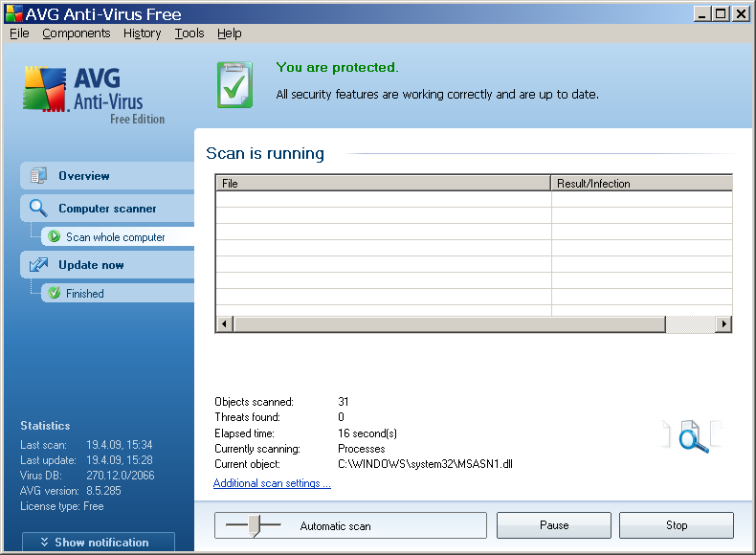Click the horizontal scrollbar thumb in results list
The image size is (756, 555).
[450, 324]
